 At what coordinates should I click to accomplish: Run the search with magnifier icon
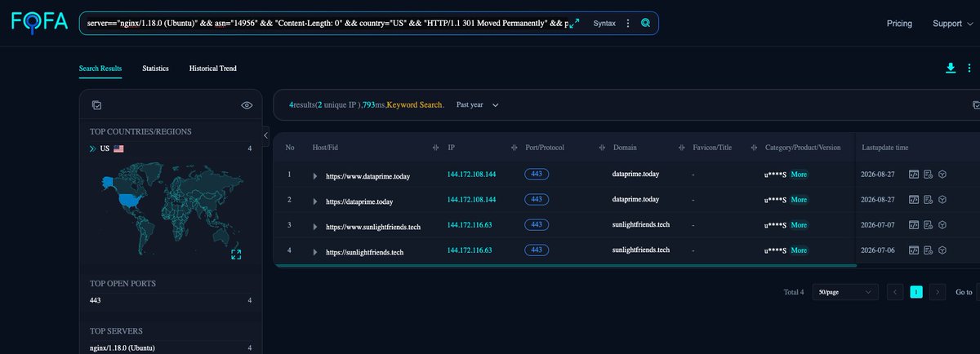coord(645,24)
